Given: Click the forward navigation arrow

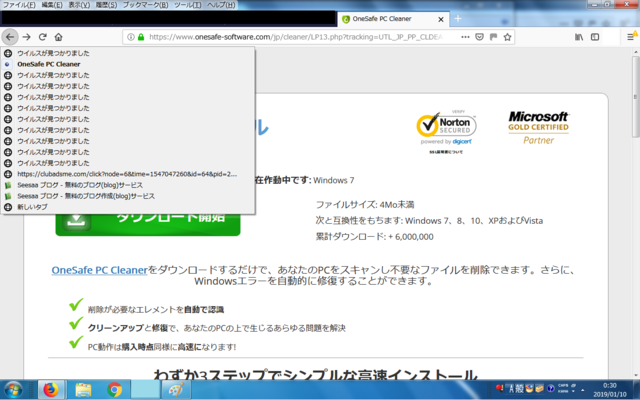Looking at the screenshot, I should point(27,37).
